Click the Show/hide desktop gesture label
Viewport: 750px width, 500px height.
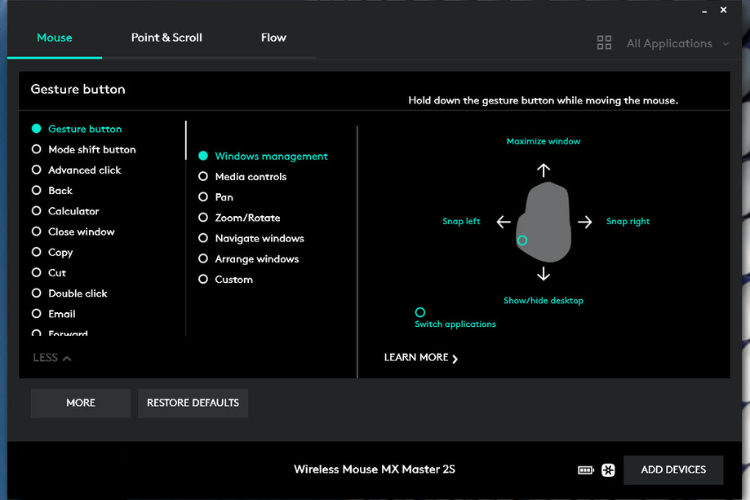pyautogui.click(x=543, y=300)
